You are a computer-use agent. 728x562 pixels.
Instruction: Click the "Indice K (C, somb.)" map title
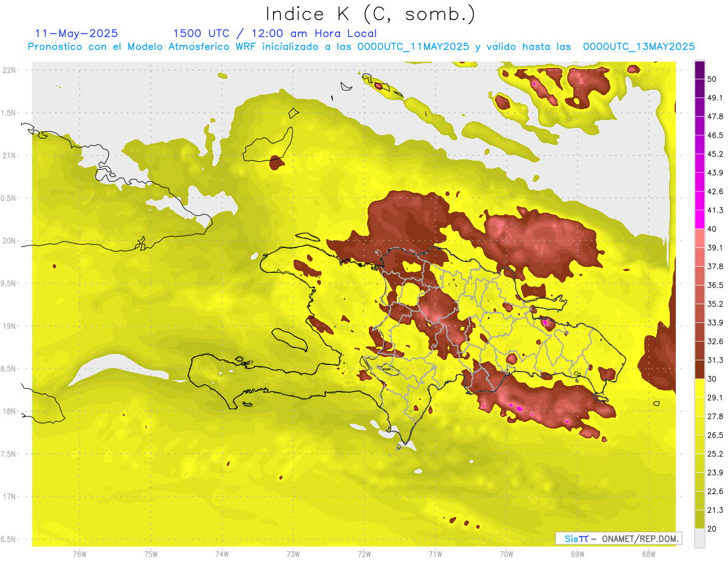[x=371, y=13]
